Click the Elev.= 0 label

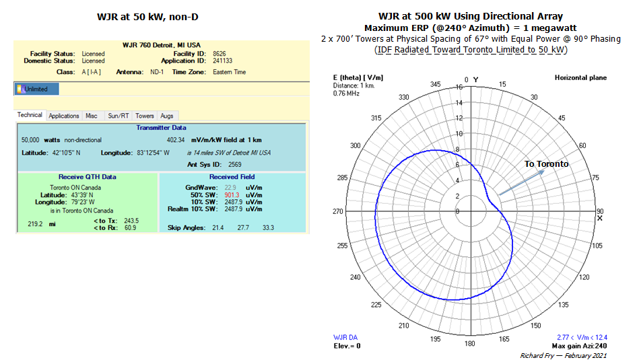pyautogui.click(x=347, y=346)
